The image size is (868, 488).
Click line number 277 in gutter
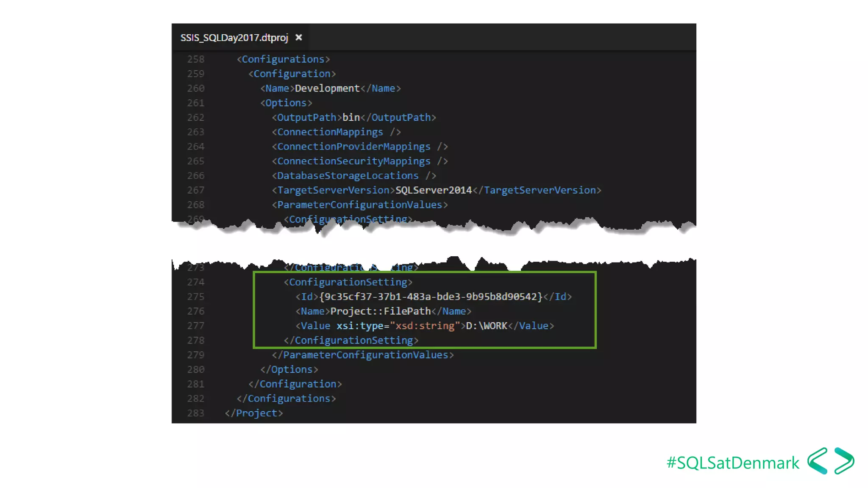(196, 326)
